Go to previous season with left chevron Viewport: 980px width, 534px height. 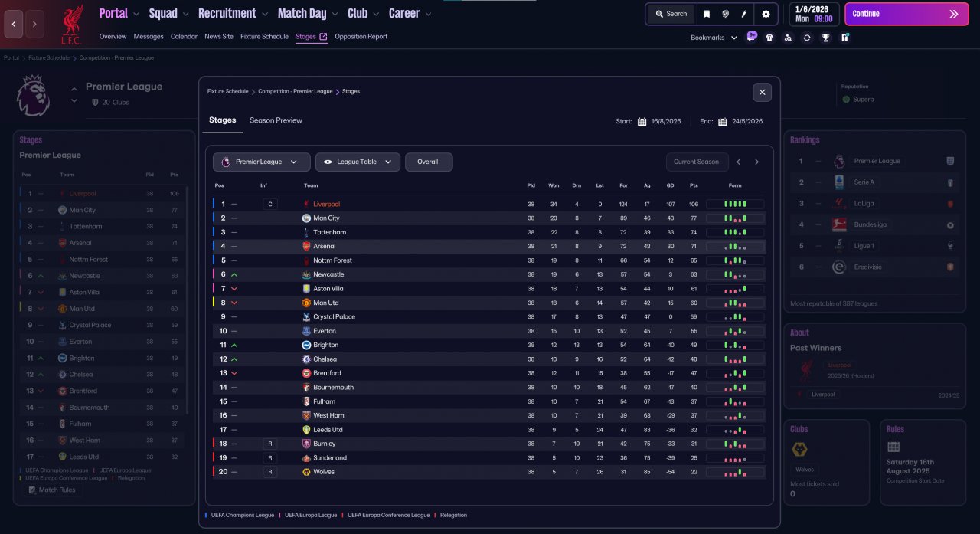point(738,162)
